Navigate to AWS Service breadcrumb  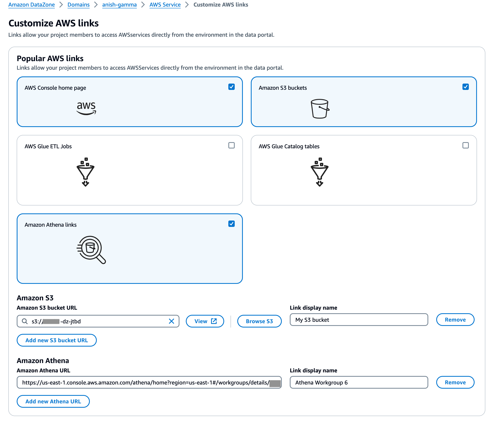[x=165, y=5]
